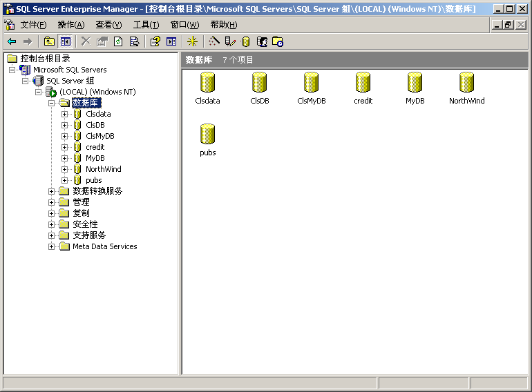Click the Back arrow toolbar button
This screenshot has height=392, width=532.
tap(12, 41)
